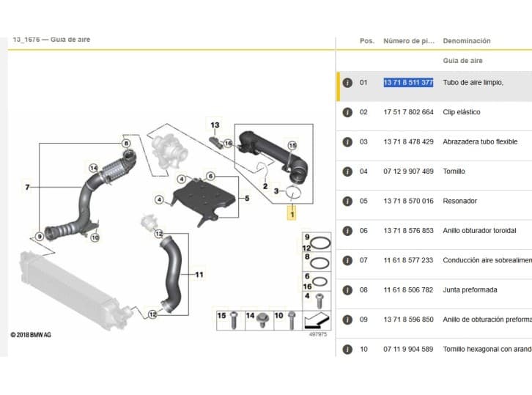Click part number 17 51 7 802 664

click(408, 112)
